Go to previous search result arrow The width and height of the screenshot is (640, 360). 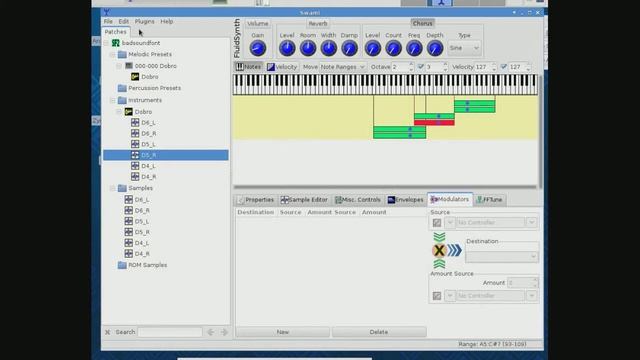click(211, 332)
